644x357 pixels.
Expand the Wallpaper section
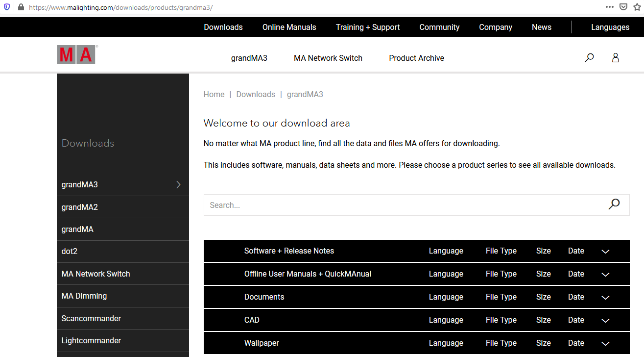pyautogui.click(x=605, y=343)
